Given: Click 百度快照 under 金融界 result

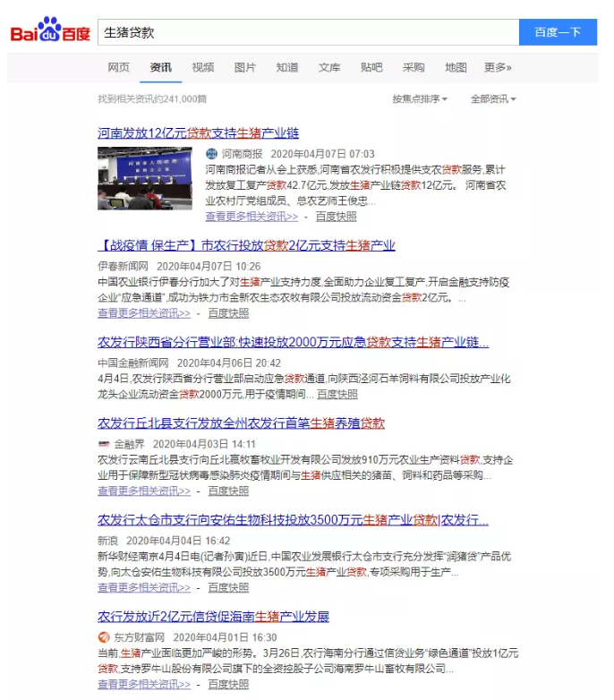Looking at the screenshot, I should [x=228, y=491].
